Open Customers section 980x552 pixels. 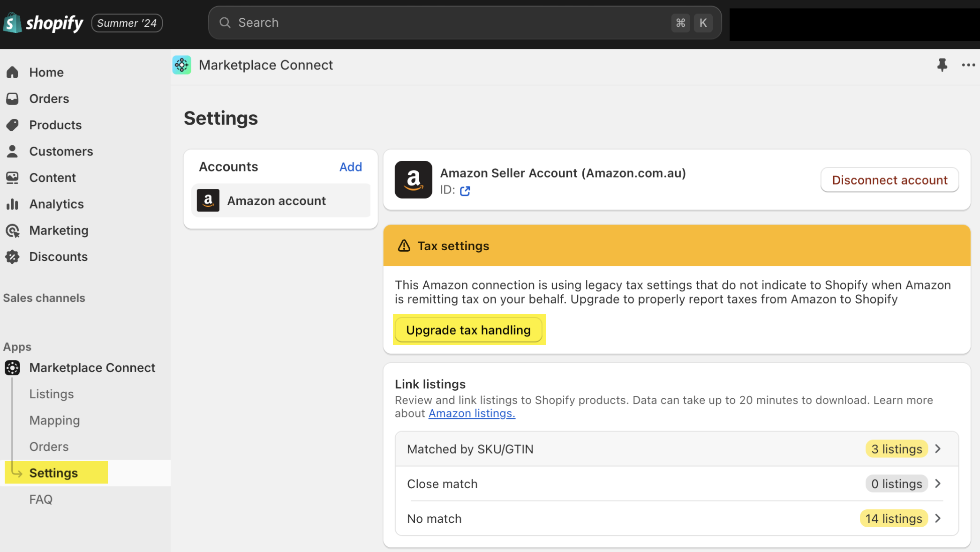(61, 151)
